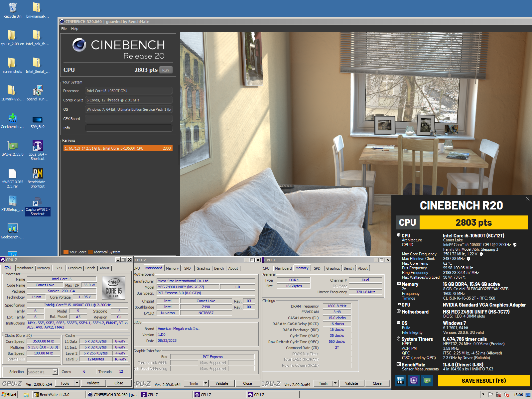
Task: Click the taskbar clock showing 13:06
Action: [x=518, y=395]
